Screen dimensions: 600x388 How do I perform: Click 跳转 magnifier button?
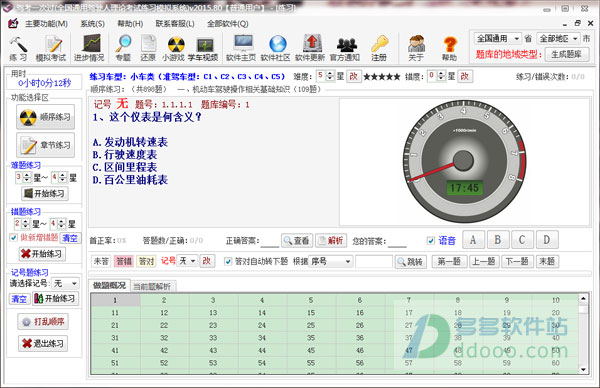(411, 262)
